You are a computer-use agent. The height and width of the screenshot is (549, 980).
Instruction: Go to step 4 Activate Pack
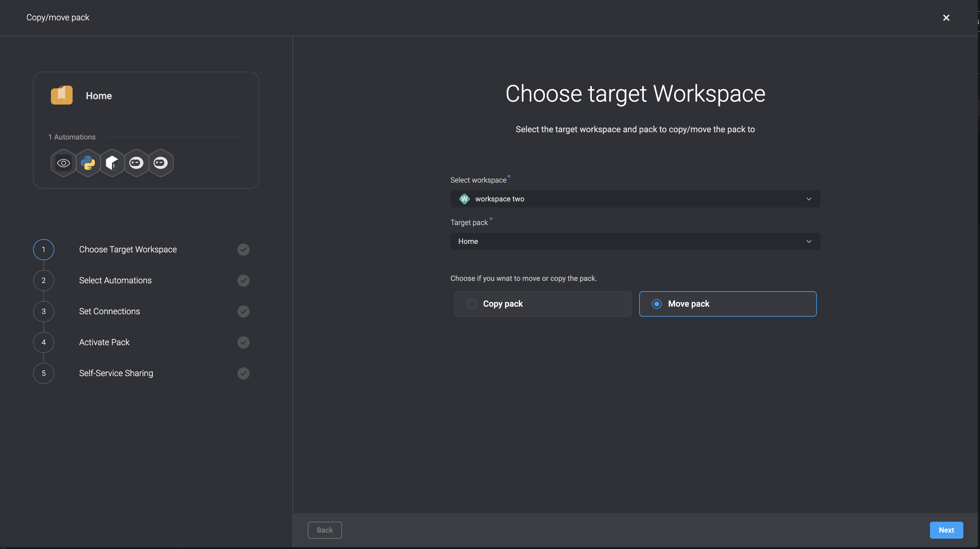(104, 342)
